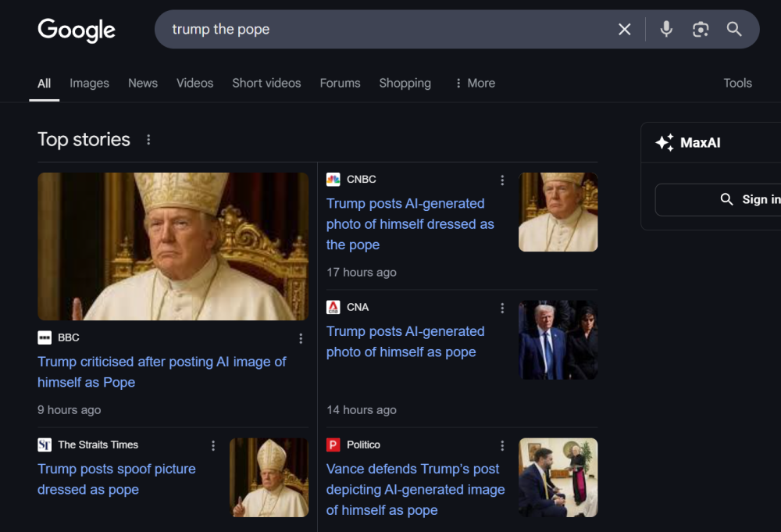Switch to the News tab
Image resolution: width=781 pixels, height=532 pixels.
click(142, 83)
